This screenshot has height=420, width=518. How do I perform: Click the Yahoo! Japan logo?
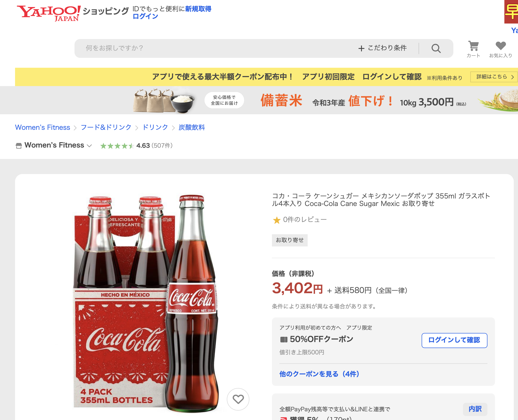pos(49,13)
